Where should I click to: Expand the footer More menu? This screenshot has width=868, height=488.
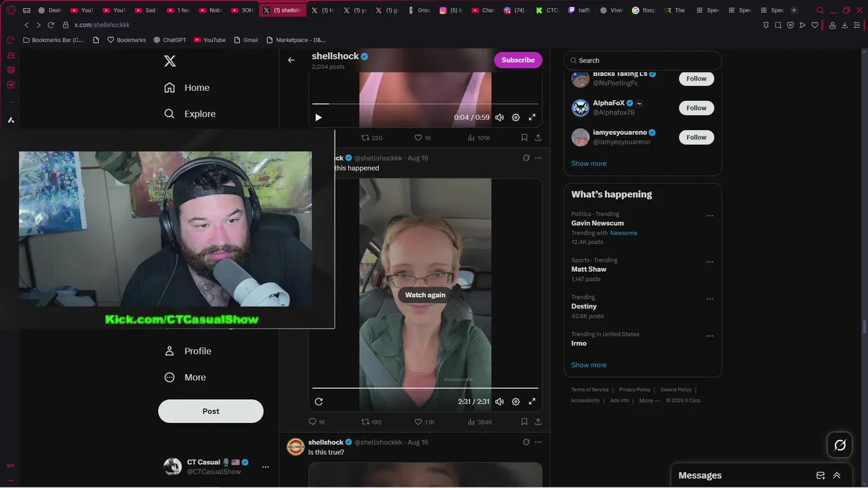649,401
